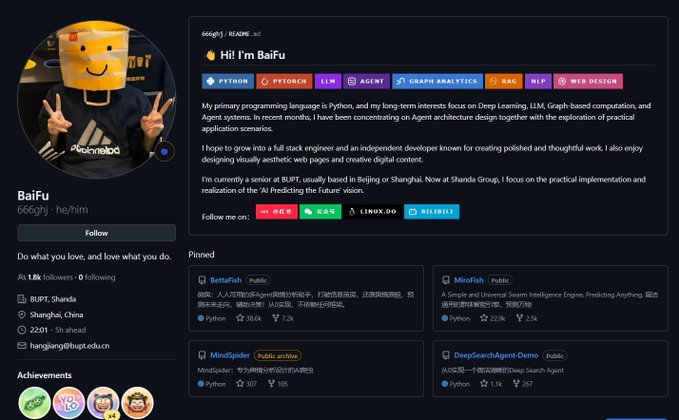The width and height of the screenshot is (679, 420).
Task: Open the MiroFish repository link
Action: 469,280
